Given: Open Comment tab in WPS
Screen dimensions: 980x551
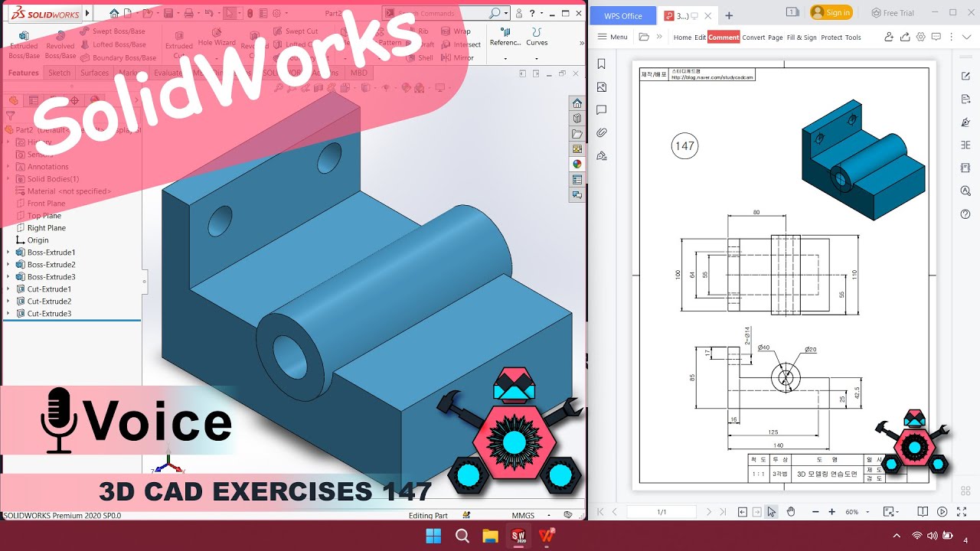Looking at the screenshot, I should click(724, 37).
